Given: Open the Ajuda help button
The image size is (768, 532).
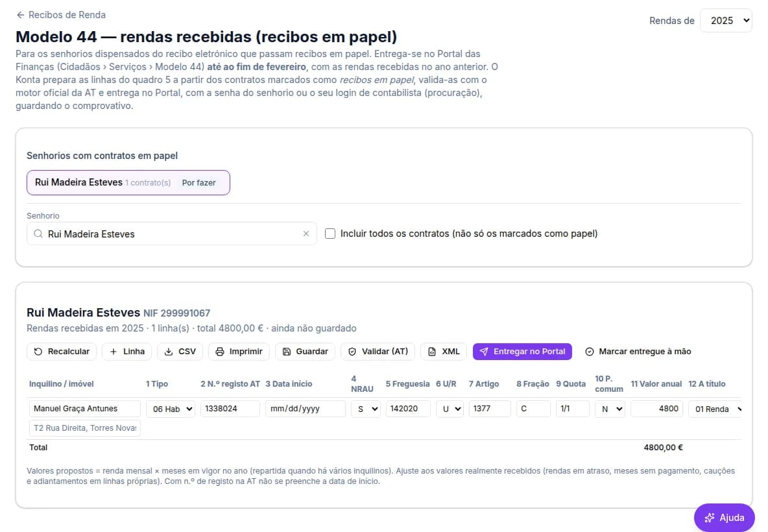Looking at the screenshot, I should point(725,518).
